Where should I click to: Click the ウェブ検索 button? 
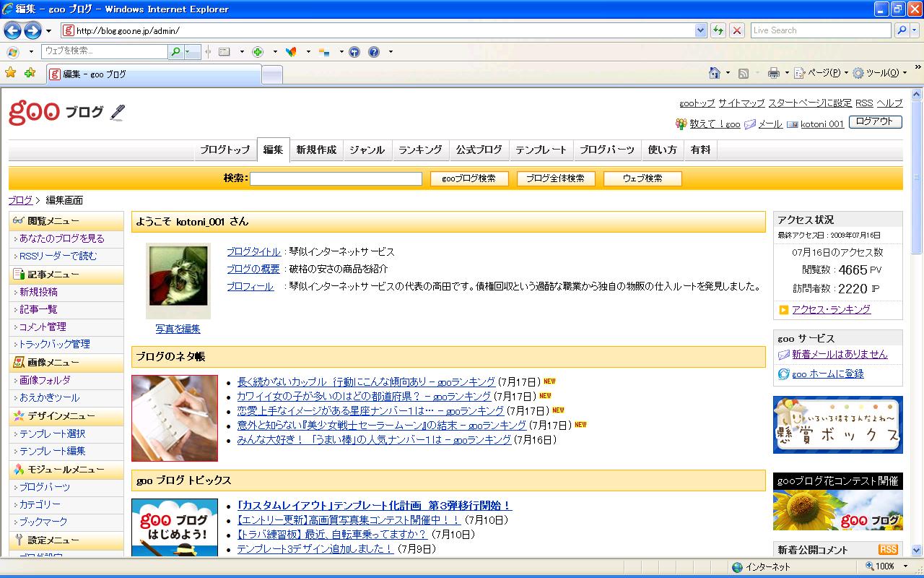(642, 178)
